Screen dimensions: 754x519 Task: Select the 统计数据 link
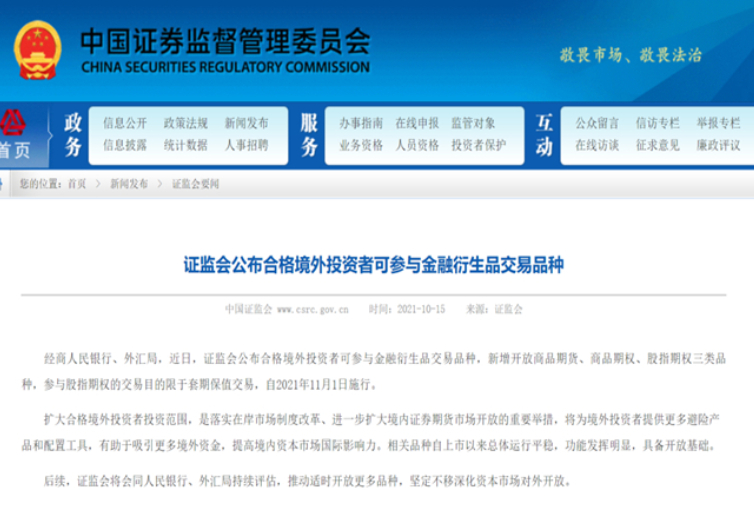(x=185, y=145)
